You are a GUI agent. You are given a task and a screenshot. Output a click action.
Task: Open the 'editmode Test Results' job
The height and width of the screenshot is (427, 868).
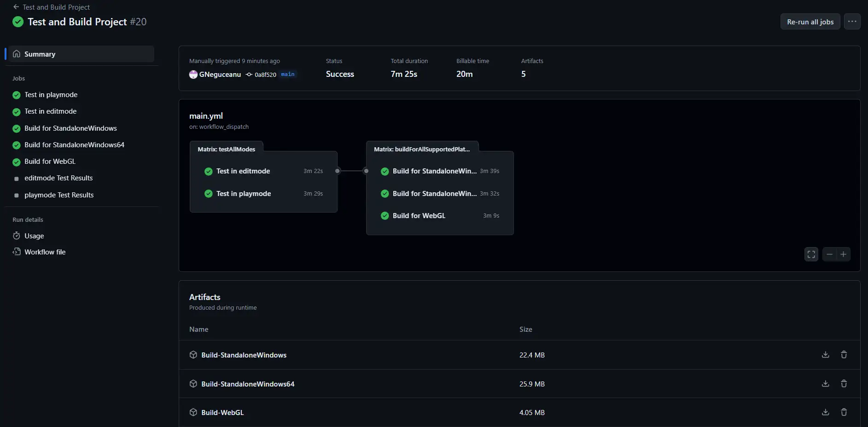[58, 178]
